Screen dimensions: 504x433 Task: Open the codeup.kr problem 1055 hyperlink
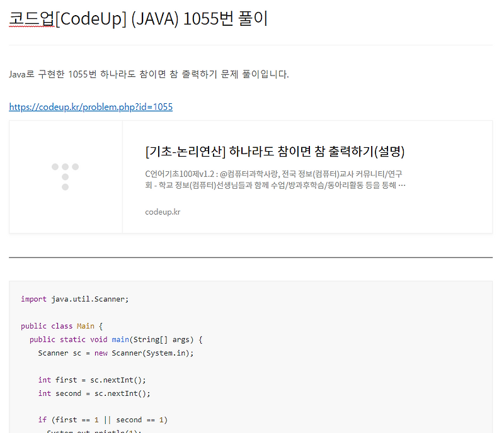(90, 106)
